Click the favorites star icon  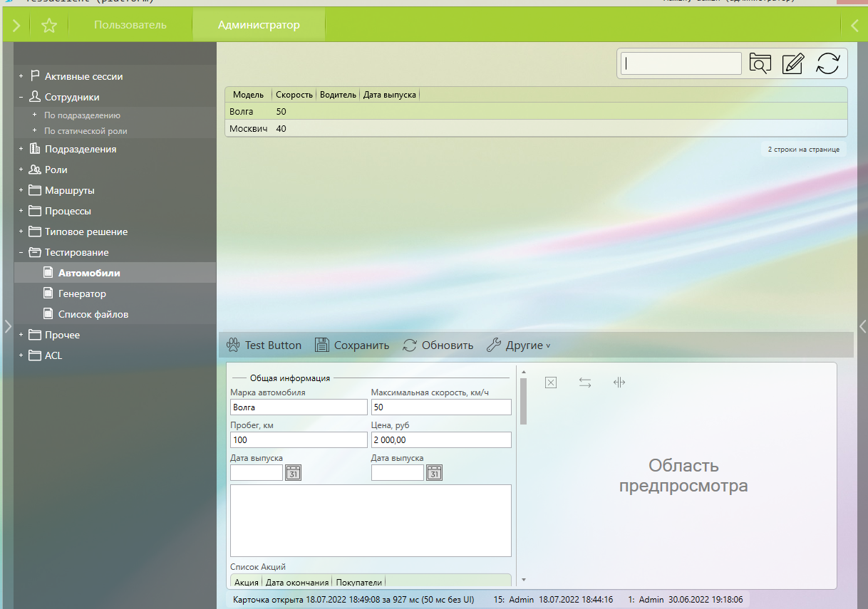[49, 26]
